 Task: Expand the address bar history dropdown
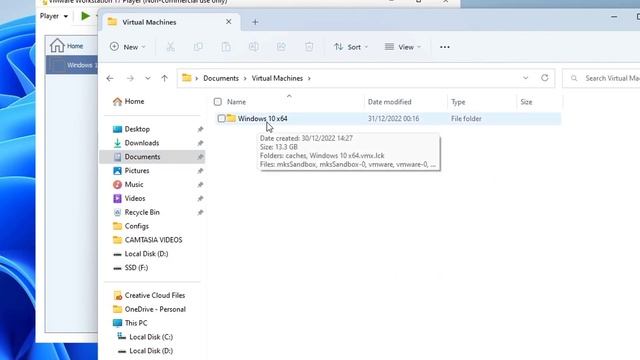pyautogui.click(x=525, y=78)
